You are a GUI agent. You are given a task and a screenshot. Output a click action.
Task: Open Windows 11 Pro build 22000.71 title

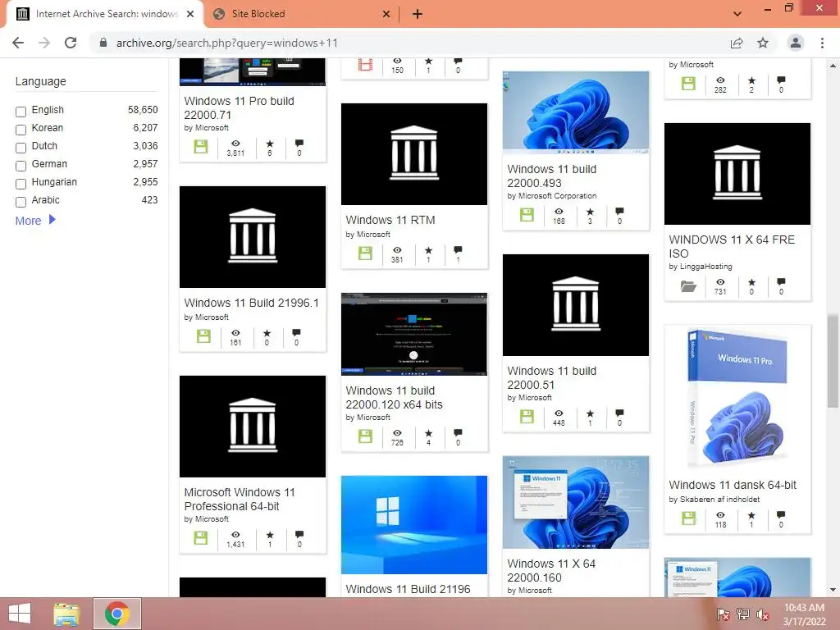pos(239,107)
